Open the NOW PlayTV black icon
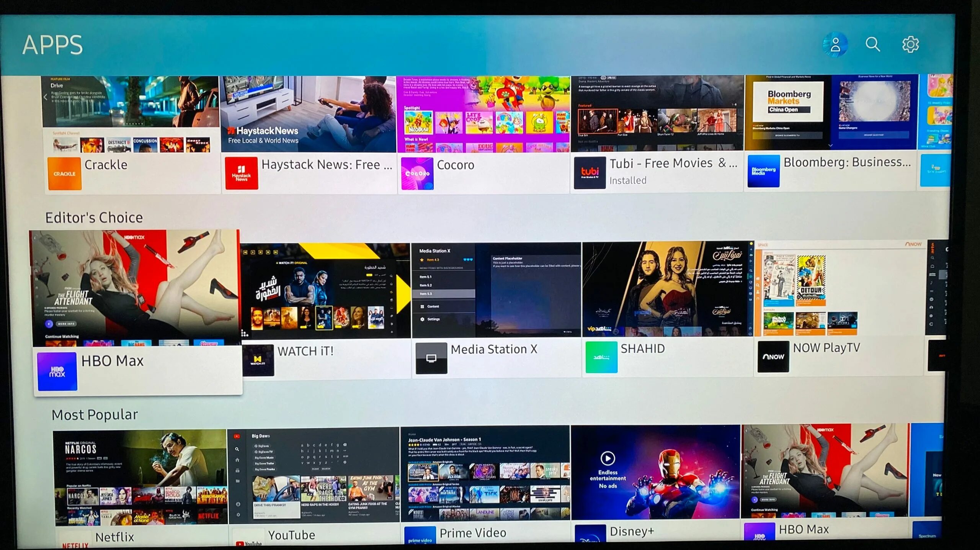This screenshot has height=550, width=980. pyautogui.click(x=773, y=357)
